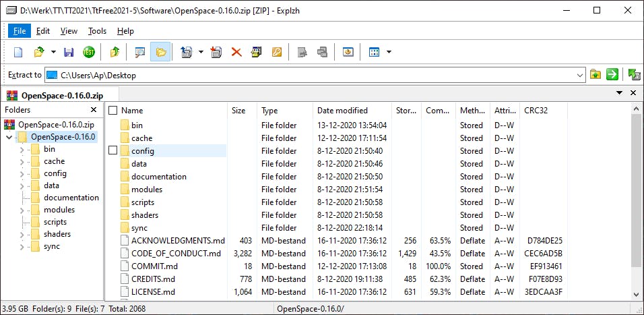644x315 pixels.
Task: Click the browse destination folder icon
Action: [595, 75]
